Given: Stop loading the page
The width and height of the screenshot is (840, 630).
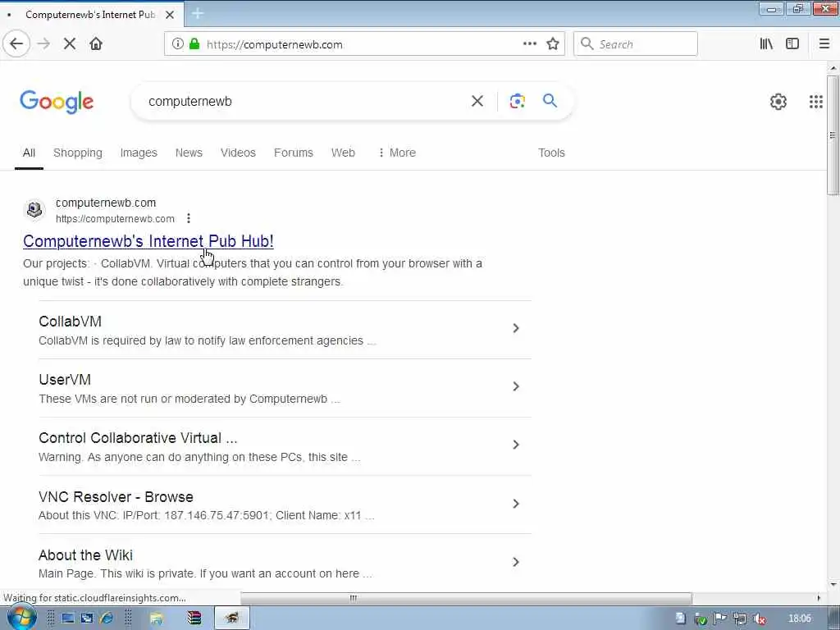Looking at the screenshot, I should pos(70,44).
